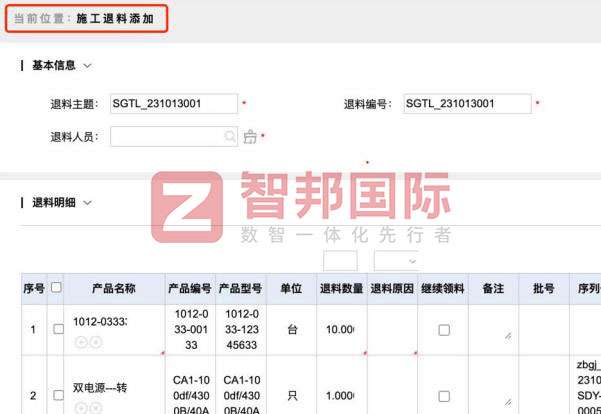Click the 单位 column header
Viewport: 601px width, 414px height.
pyautogui.click(x=291, y=288)
